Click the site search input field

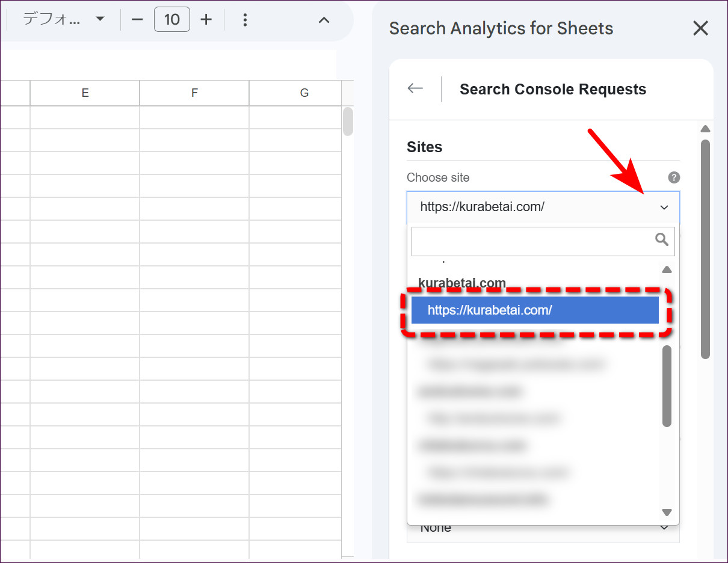[x=543, y=241]
